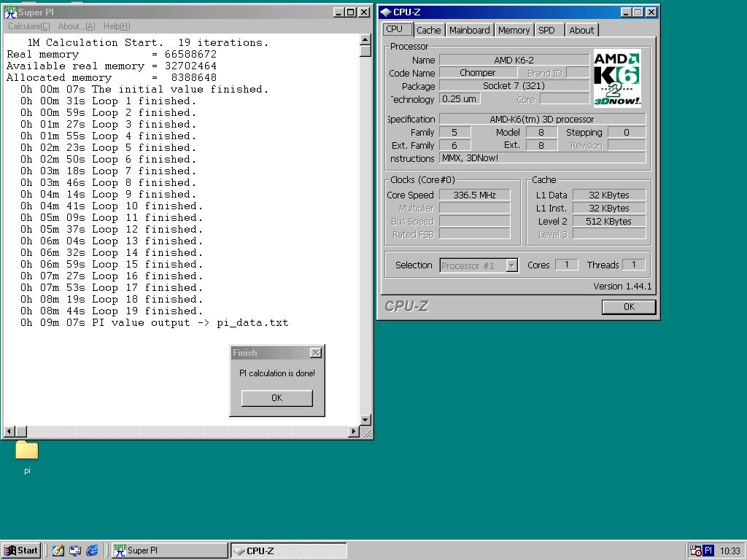The width and height of the screenshot is (747, 560).
Task: Click the L1 Inst. 32 KBytes field
Action: (x=609, y=208)
